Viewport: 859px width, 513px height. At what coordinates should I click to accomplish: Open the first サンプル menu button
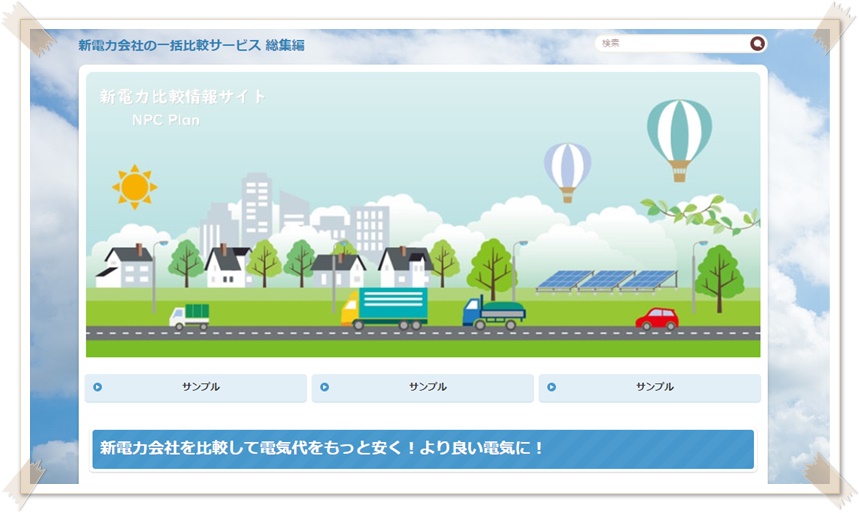(x=196, y=387)
